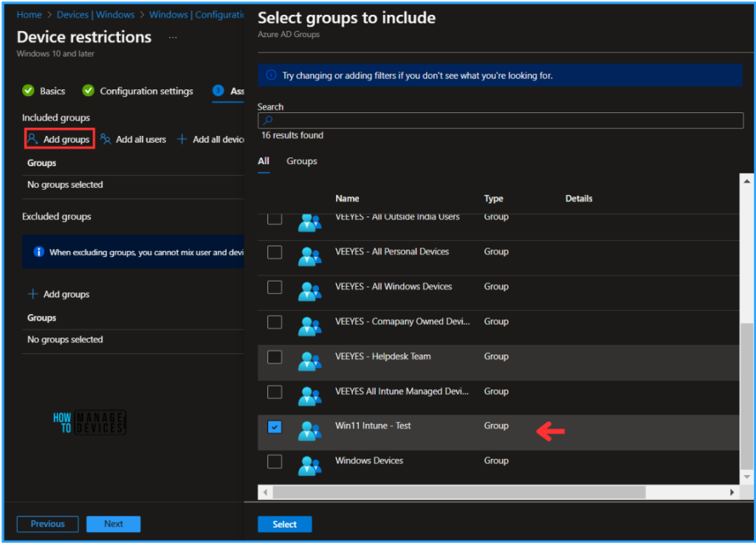756x543 pixels.
Task: Check the VEEYES - Comapany Owned Devi... checkbox
Action: point(275,322)
